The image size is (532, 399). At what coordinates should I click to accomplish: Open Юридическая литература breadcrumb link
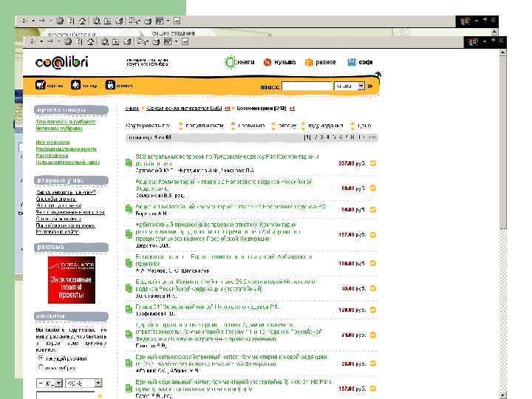coord(184,108)
